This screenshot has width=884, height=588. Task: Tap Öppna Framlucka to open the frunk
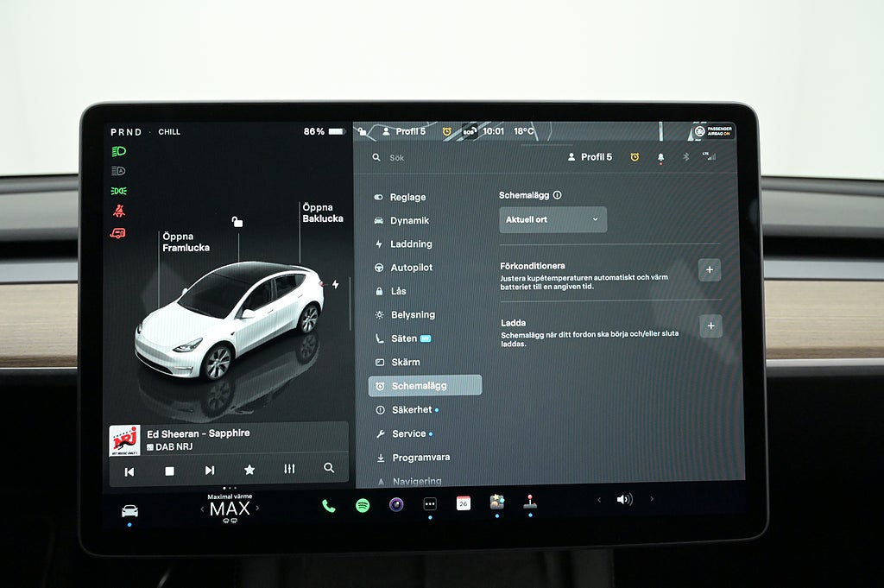[x=186, y=242]
